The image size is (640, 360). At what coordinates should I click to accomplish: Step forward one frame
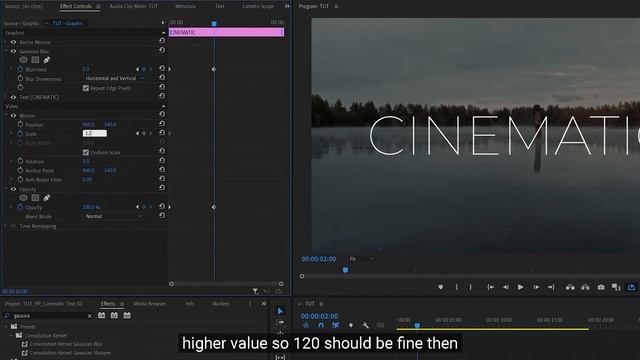point(536,287)
